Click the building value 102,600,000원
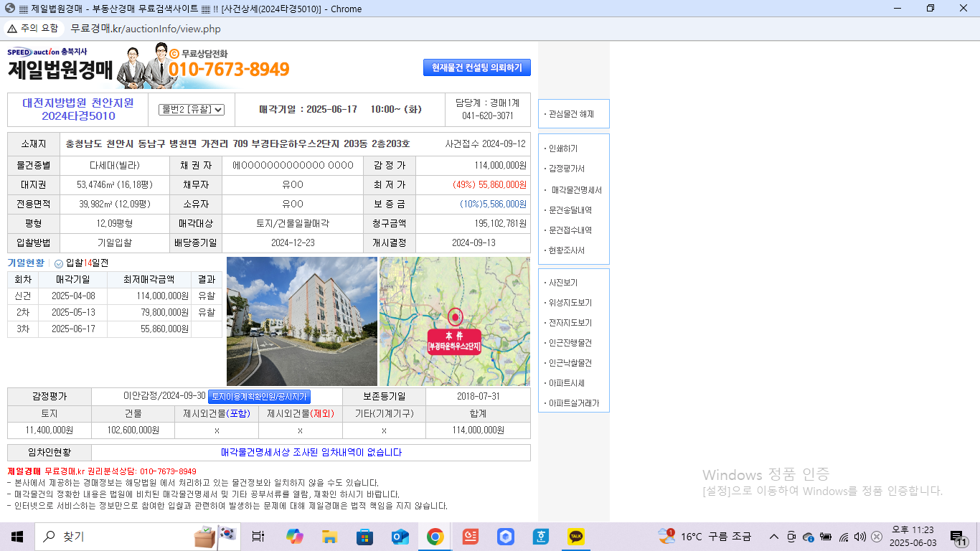The height and width of the screenshot is (551, 980). click(x=133, y=430)
